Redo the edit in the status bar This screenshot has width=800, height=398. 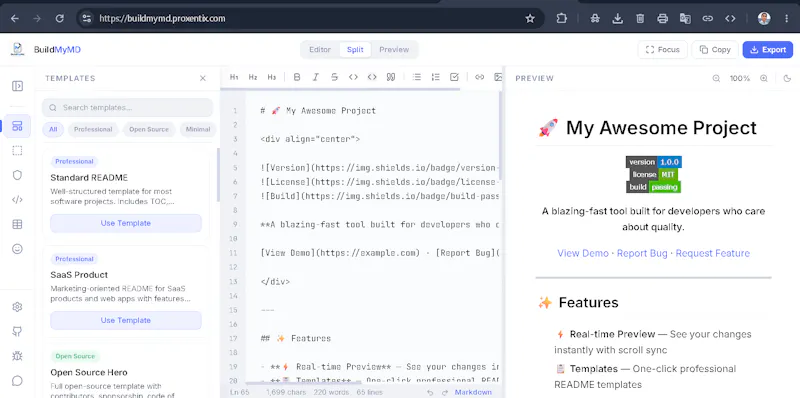point(444,392)
